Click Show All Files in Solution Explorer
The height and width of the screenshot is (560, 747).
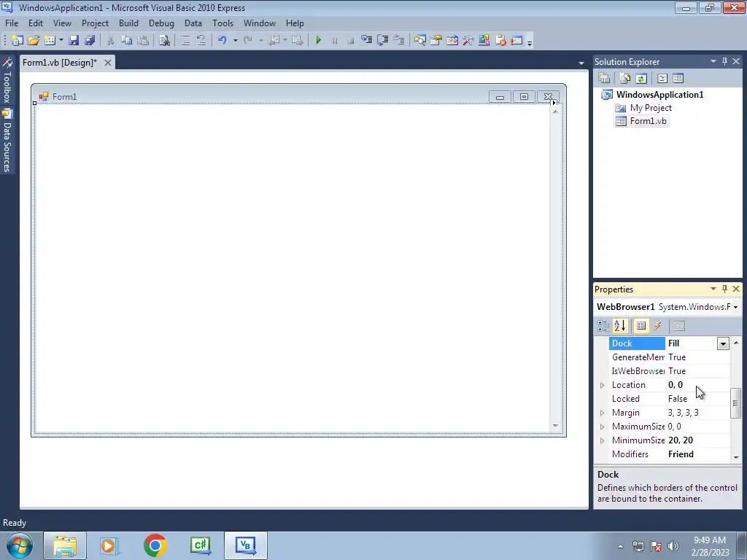point(625,79)
